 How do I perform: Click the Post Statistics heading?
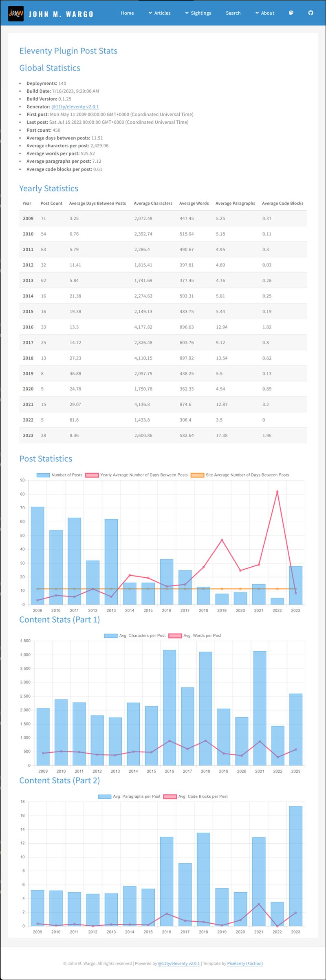[46, 459]
